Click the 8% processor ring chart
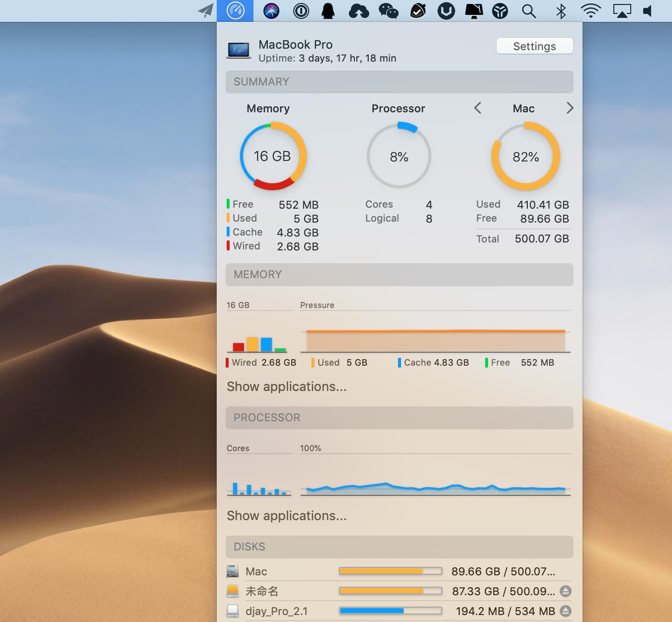This screenshot has height=622, width=672. (399, 156)
